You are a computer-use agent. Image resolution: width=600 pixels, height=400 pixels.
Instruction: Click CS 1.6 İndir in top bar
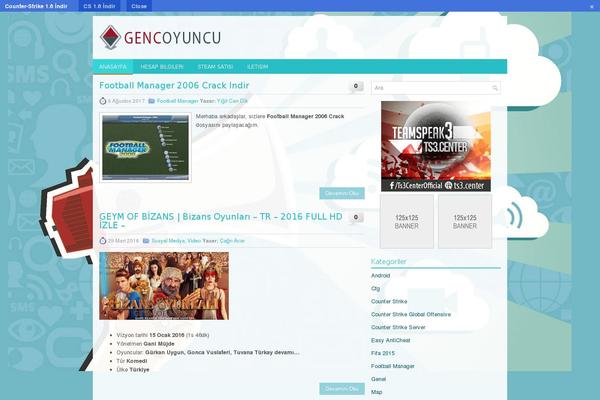tap(99, 6)
